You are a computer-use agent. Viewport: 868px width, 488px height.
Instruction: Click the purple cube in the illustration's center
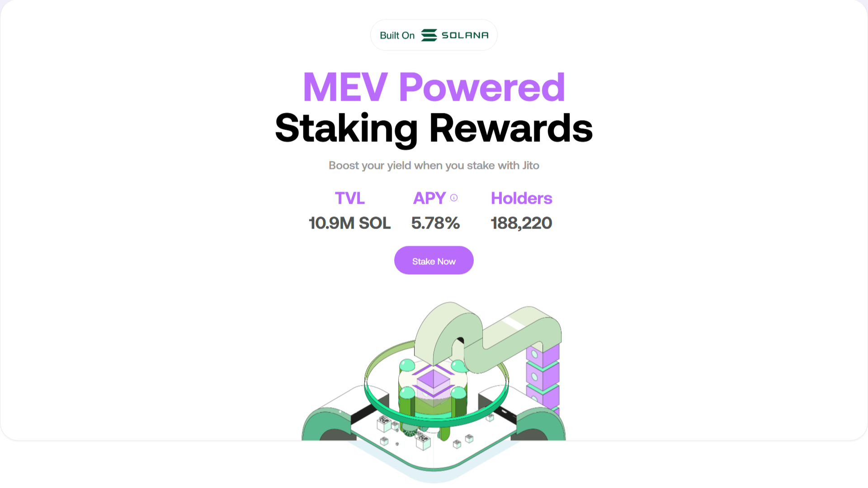[433, 380]
